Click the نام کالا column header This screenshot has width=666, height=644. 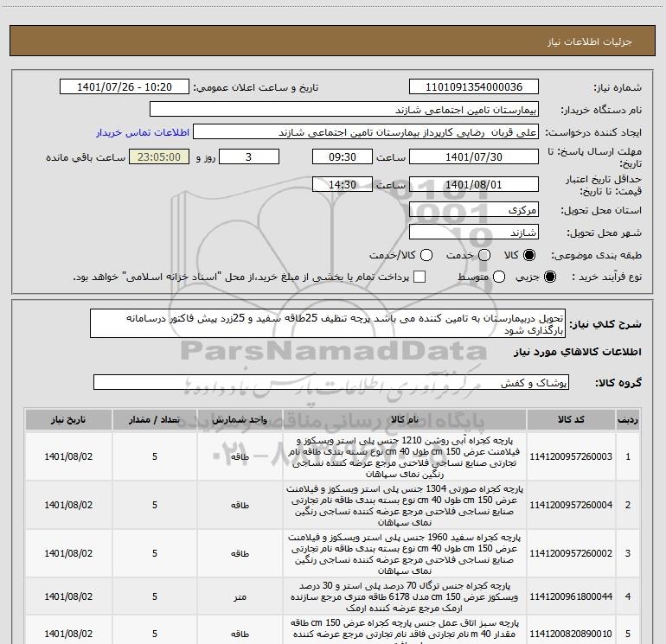click(x=405, y=419)
